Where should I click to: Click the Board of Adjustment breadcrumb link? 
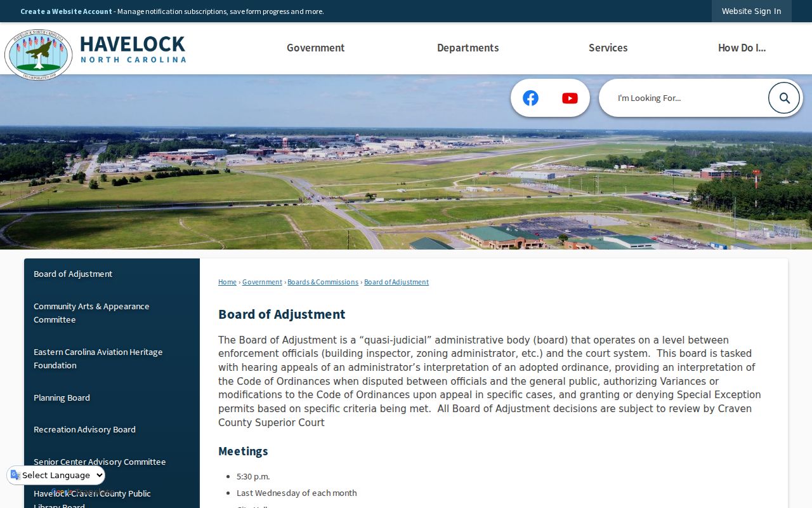coord(396,282)
